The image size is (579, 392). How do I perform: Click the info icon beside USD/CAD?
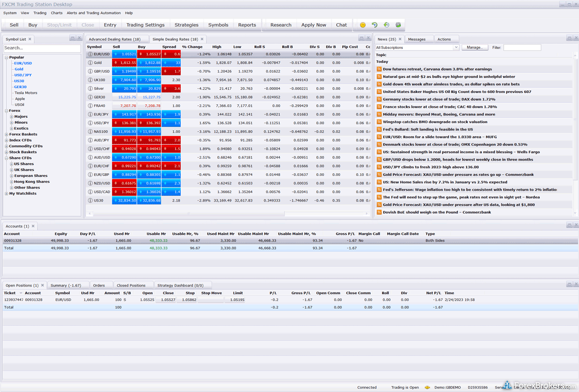coord(90,192)
